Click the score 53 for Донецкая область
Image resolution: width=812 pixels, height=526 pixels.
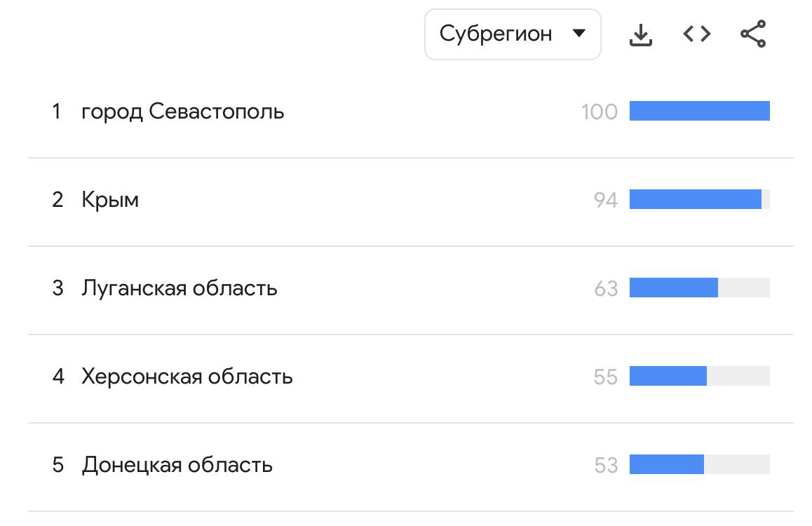[x=605, y=466]
